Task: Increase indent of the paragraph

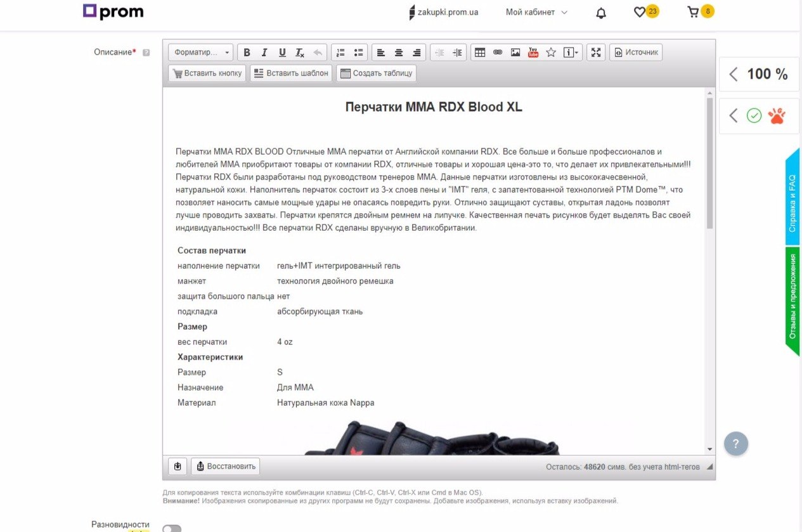Action: 457,53
